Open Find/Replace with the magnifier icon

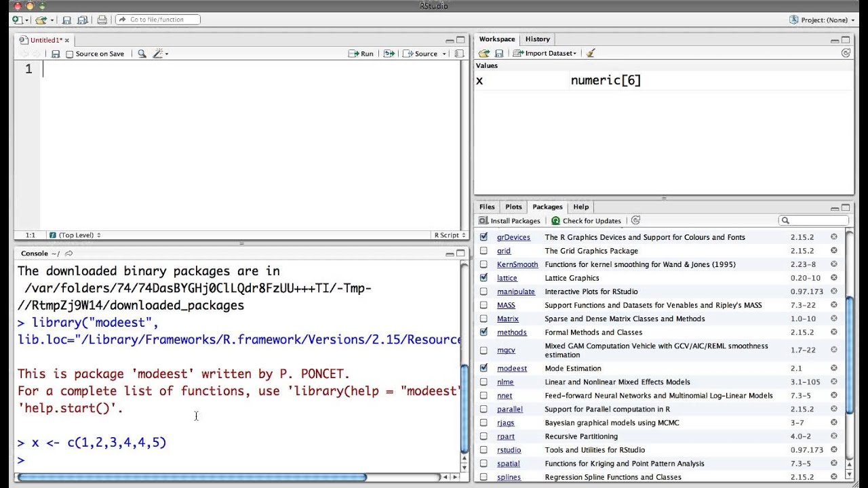pyautogui.click(x=142, y=54)
